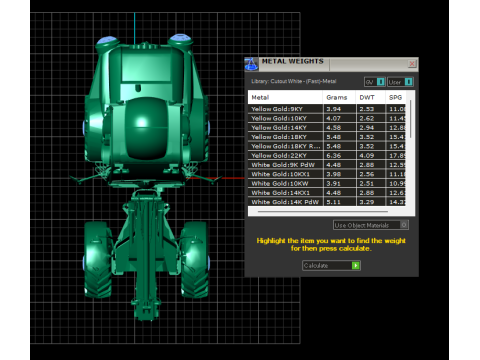Click the 3.29 DWT value

point(367,202)
